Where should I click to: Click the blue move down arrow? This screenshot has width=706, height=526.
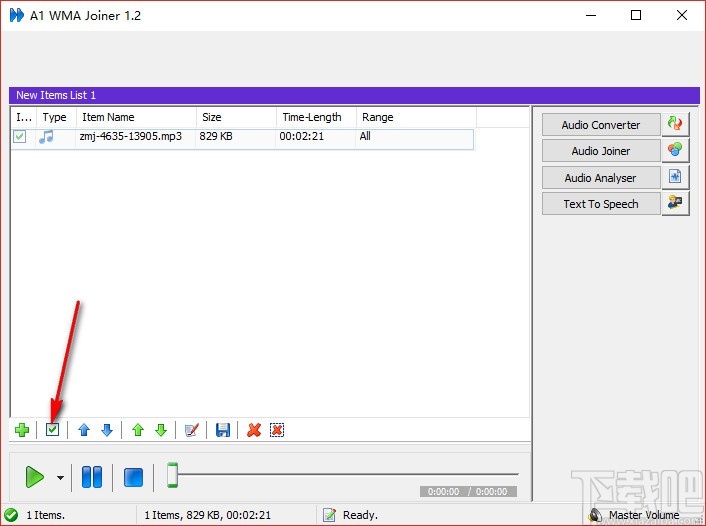point(107,430)
